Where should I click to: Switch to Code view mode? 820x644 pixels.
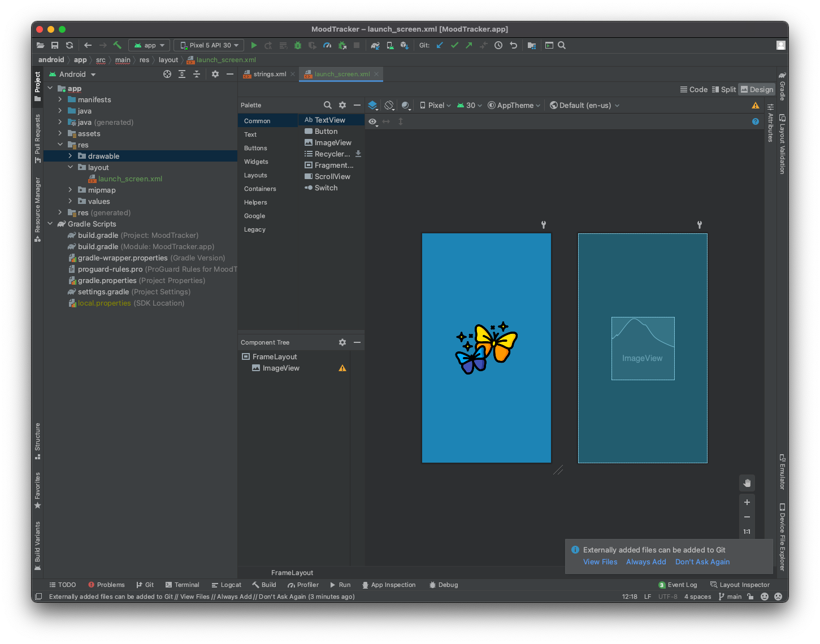[694, 89]
